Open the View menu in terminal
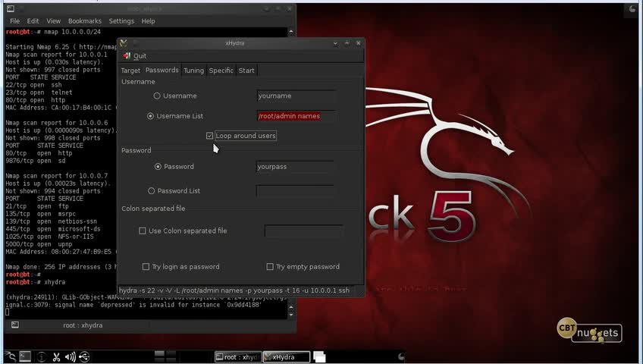This screenshot has height=364, width=643. 53,21
